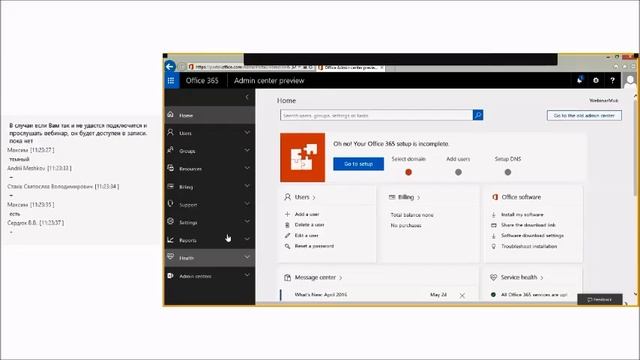
Task: Expand the Support menu chevron
Action: (x=247, y=203)
